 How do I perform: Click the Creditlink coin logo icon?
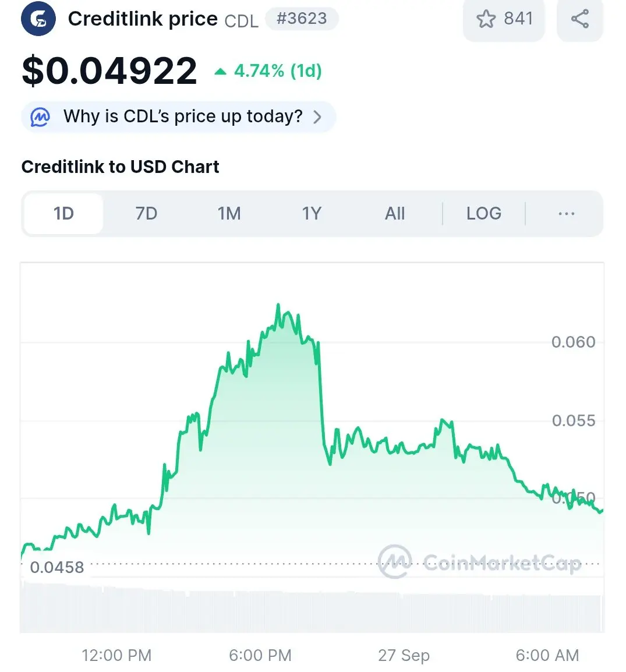(38, 19)
